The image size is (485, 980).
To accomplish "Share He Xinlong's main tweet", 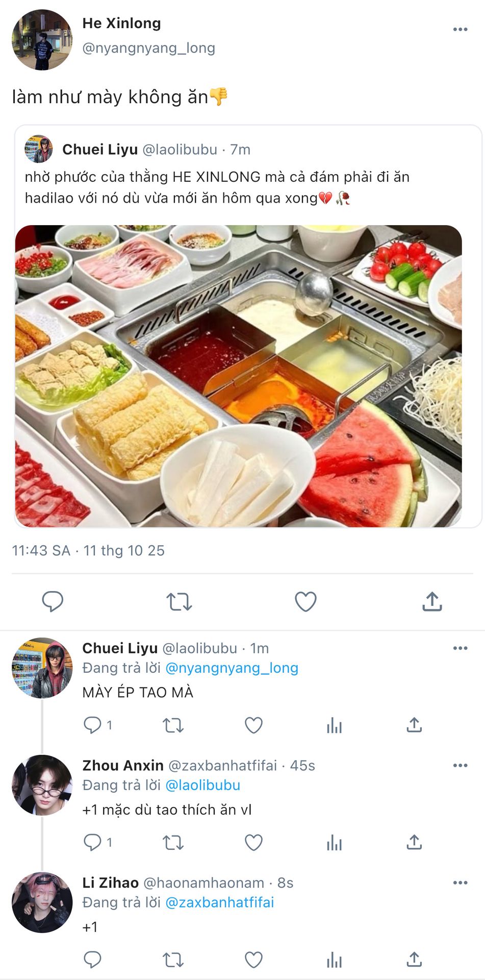I will 432,602.
